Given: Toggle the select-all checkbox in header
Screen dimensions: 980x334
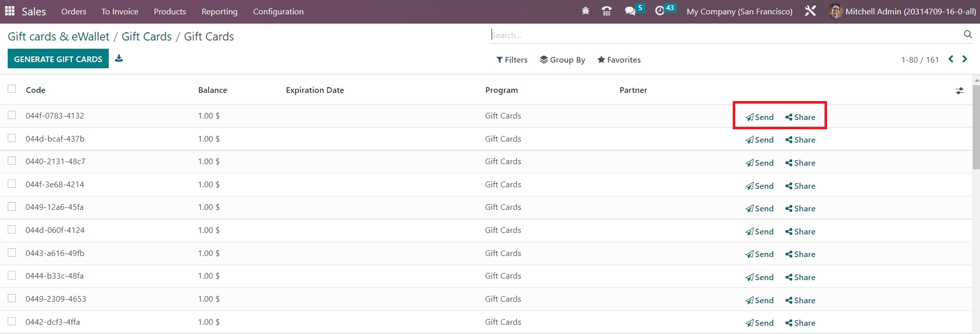Looking at the screenshot, I should coord(12,89).
